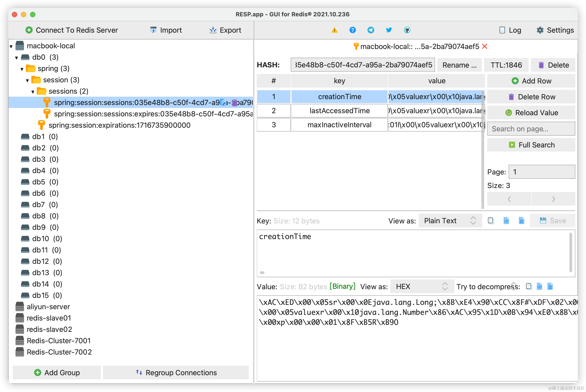
Task: Select the lastAccessedTime row in the hash table
Action: (339, 111)
